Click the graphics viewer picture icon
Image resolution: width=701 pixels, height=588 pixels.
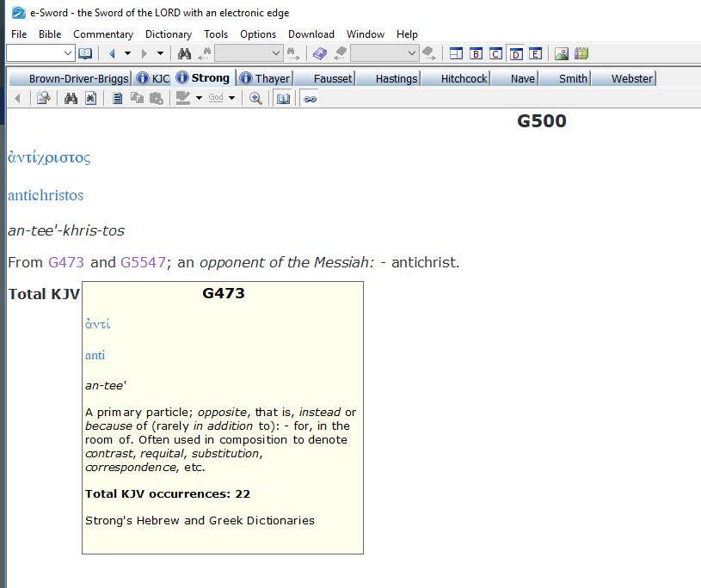pyautogui.click(x=562, y=53)
